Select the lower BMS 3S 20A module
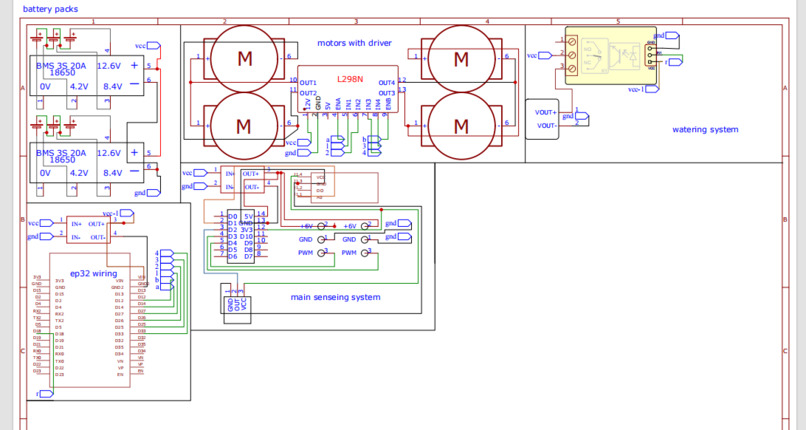This screenshot has width=806, height=430. 86,162
